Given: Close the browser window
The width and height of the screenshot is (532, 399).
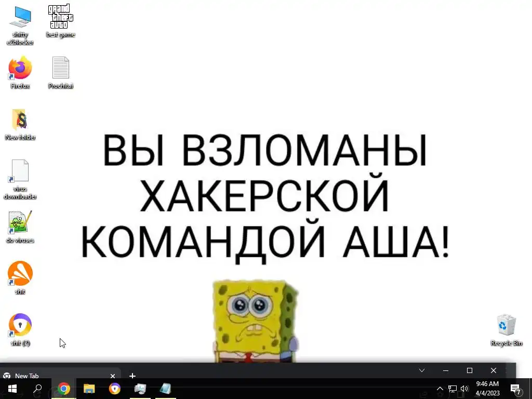Looking at the screenshot, I should (x=494, y=370).
